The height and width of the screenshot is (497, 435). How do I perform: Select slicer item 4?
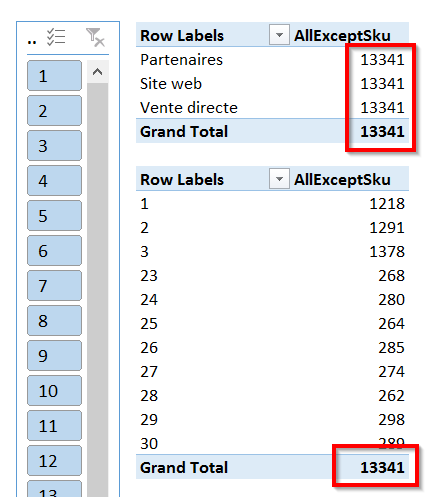54,181
